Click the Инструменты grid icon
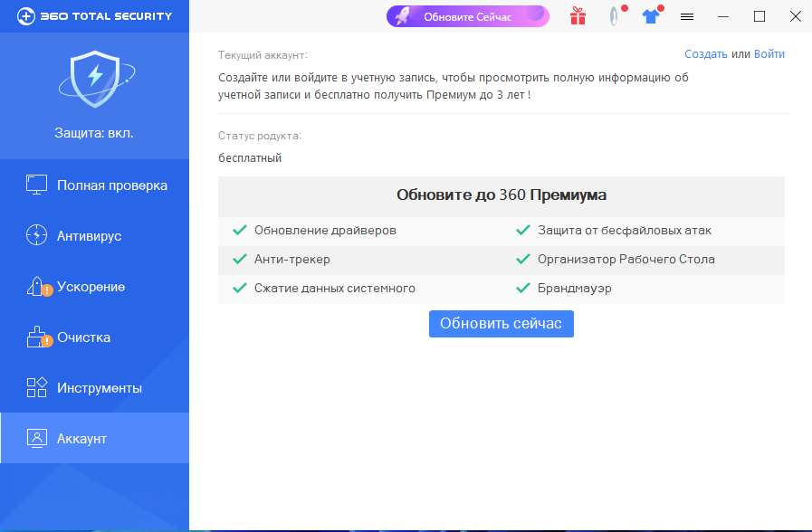812x532 pixels. (37, 387)
